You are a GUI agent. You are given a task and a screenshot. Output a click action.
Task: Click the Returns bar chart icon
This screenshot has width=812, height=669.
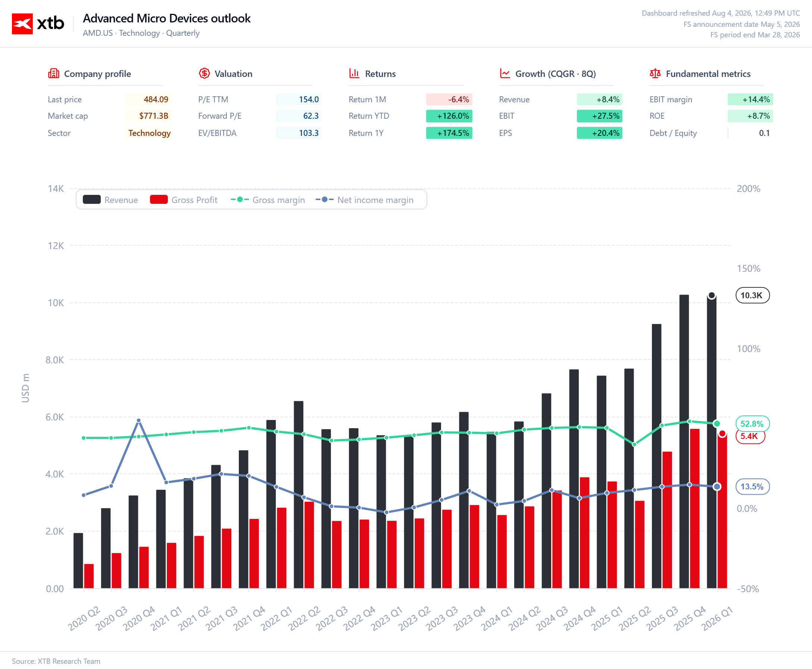tap(355, 73)
